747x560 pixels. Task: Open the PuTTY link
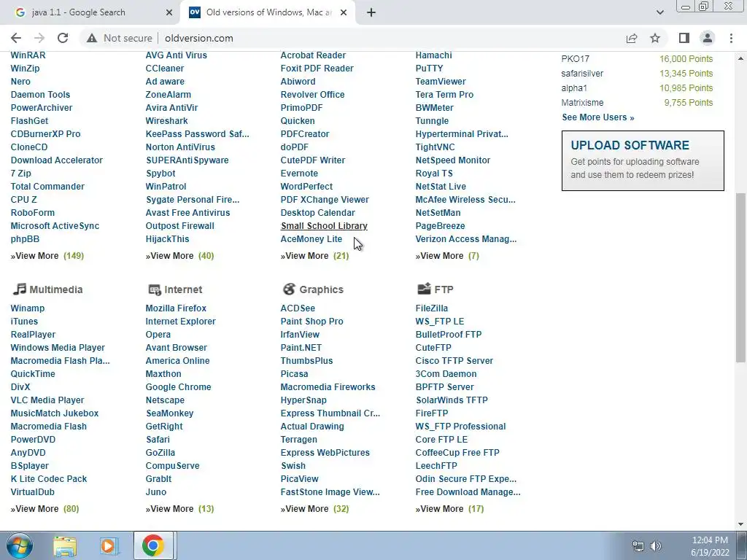[429, 68]
